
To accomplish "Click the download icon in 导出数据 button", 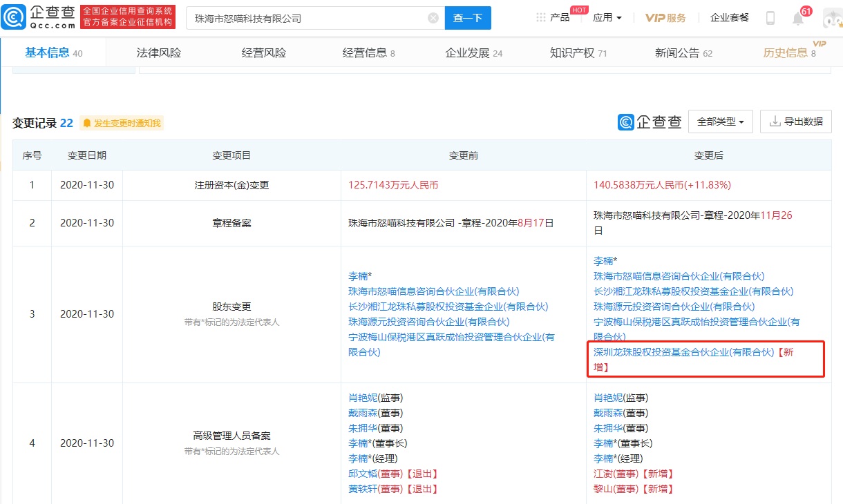I will (775, 121).
